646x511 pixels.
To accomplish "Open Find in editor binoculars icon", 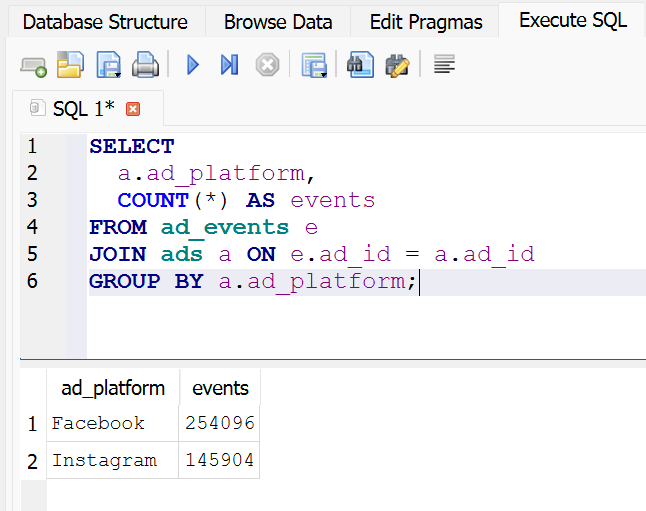I will point(360,66).
